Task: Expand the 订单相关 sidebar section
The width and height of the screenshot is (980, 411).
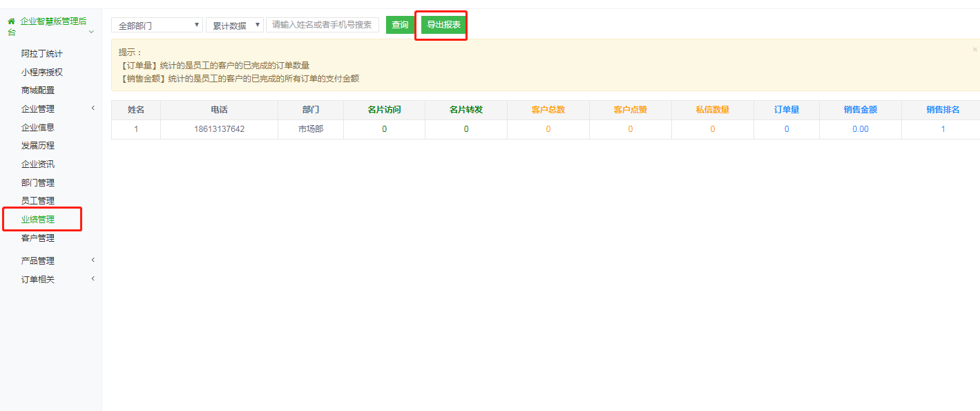Action: coord(38,279)
